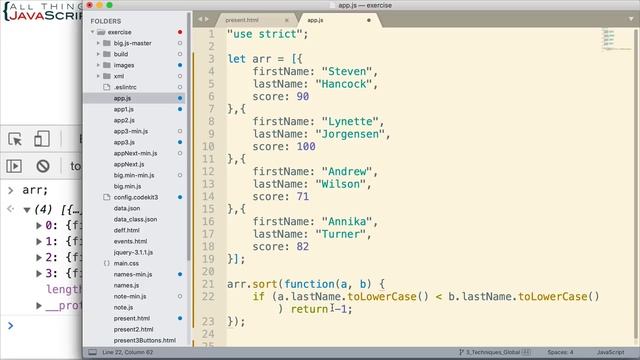This screenshot has height=360, width=640.
Task: Open big.min.js file
Action: coord(127,186)
